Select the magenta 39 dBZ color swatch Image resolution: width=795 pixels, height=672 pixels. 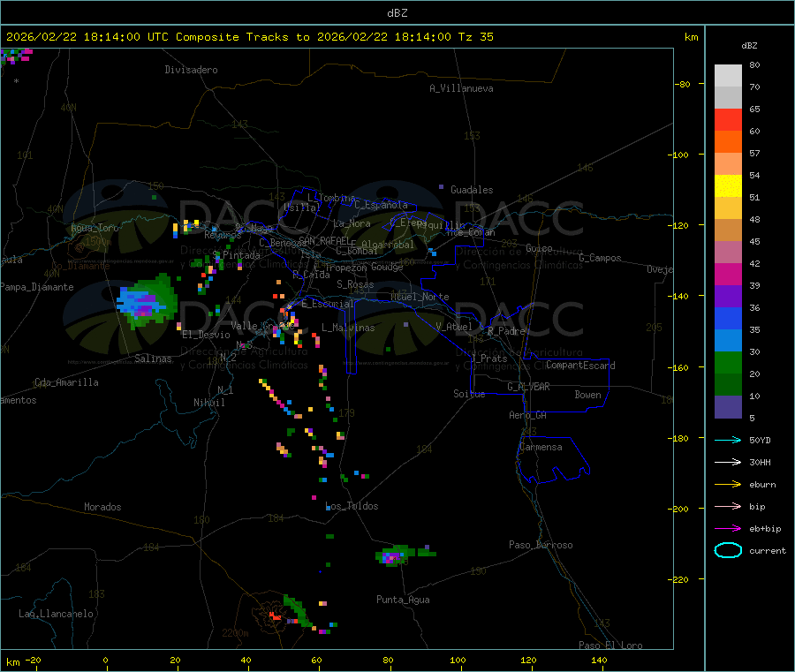tap(728, 274)
